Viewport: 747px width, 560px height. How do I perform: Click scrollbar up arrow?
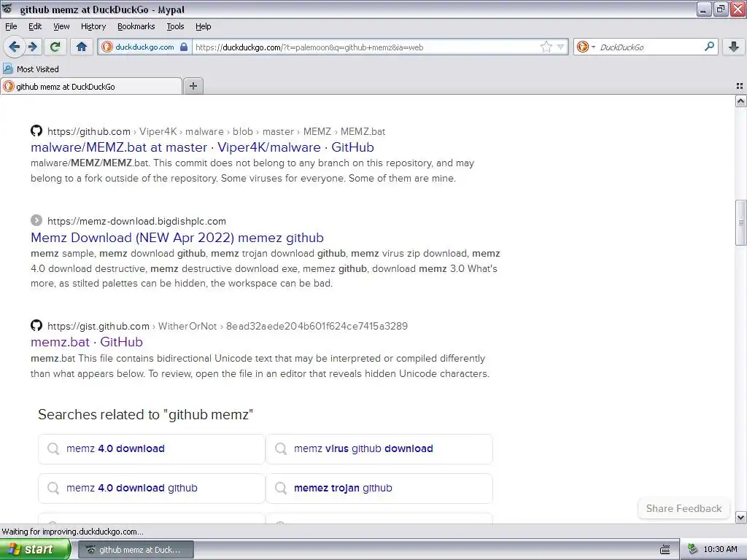coord(741,101)
